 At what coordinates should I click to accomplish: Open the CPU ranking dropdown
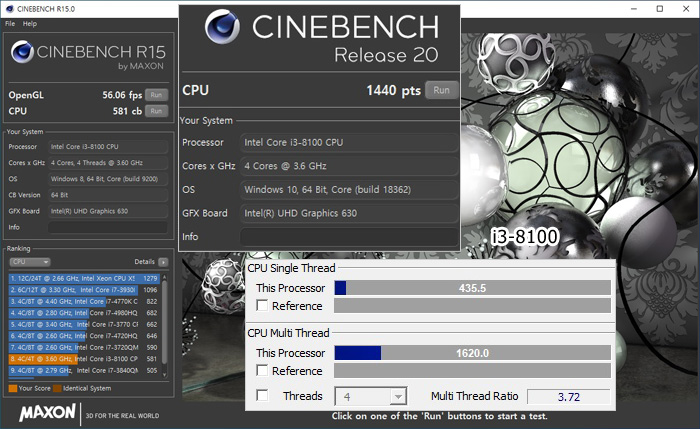(29, 262)
